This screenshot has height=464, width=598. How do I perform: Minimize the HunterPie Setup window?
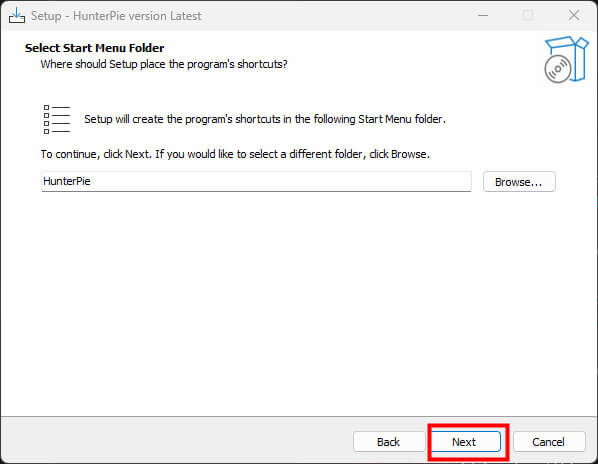coord(483,16)
